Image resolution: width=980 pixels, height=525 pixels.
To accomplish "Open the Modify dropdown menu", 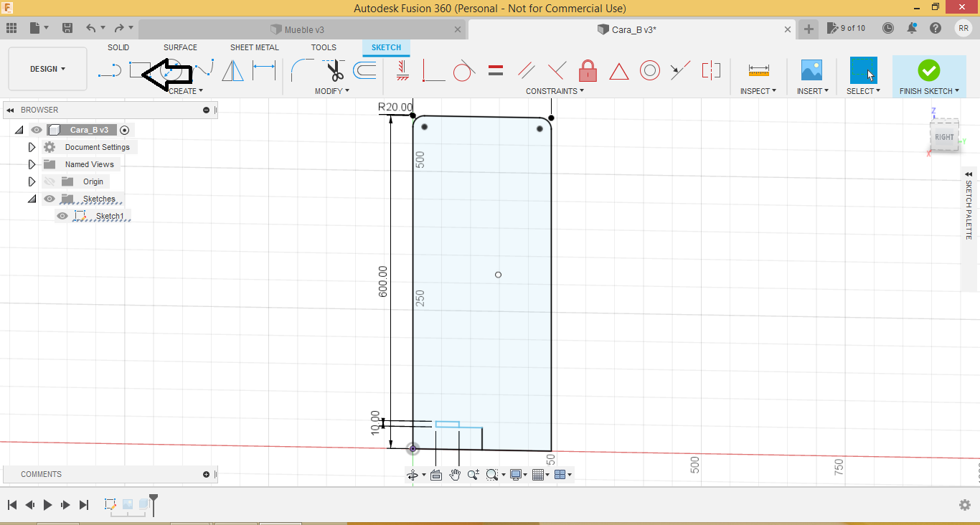I will pos(332,91).
